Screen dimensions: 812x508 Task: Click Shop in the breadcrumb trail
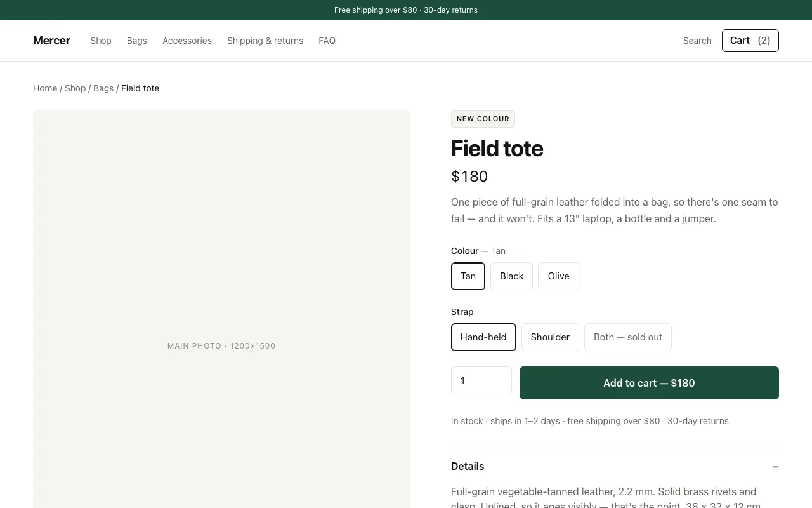coord(75,88)
